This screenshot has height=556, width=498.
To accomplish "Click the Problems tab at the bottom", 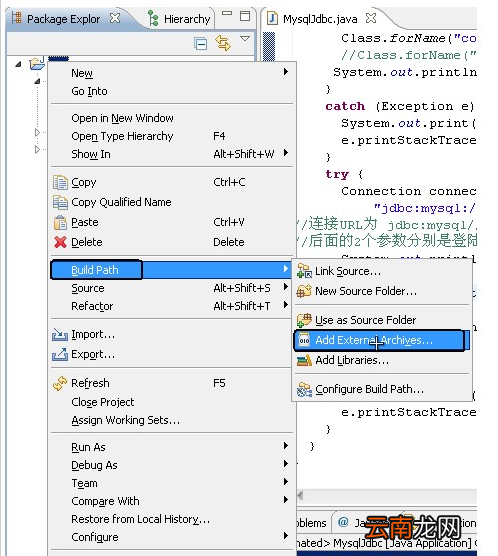I will point(311,523).
